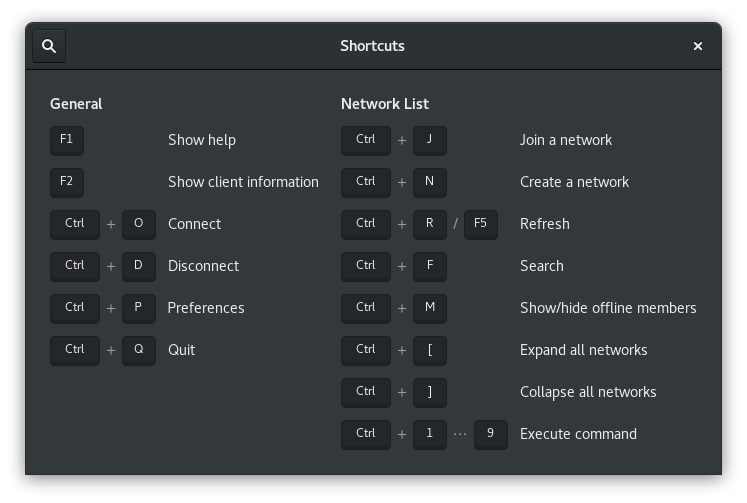The width and height of the screenshot is (747, 503).
Task: Click the Join a network label
Action: point(566,140)
